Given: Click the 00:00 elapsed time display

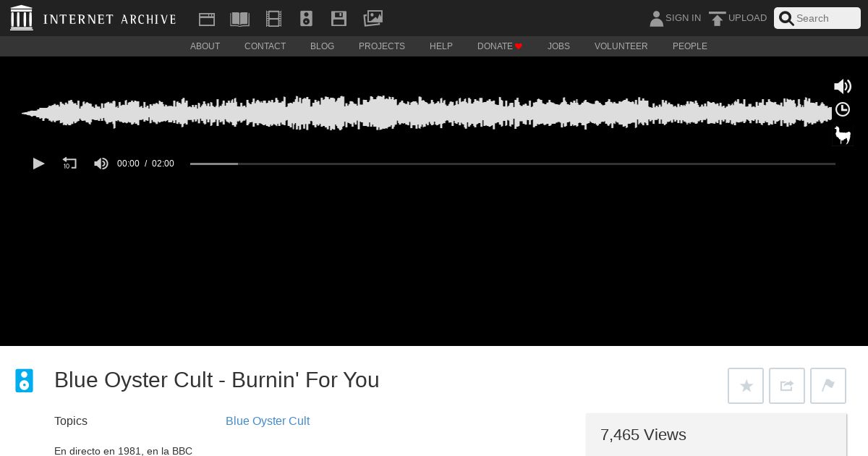Looking at the screenshot, I should (x=128, y=164).
